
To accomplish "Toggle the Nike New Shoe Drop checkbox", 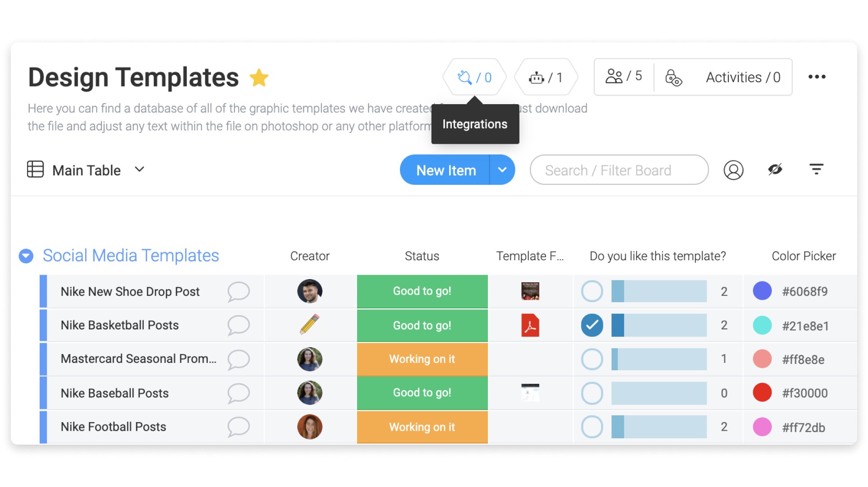I will pyautogui.click(x=590, y=291).
